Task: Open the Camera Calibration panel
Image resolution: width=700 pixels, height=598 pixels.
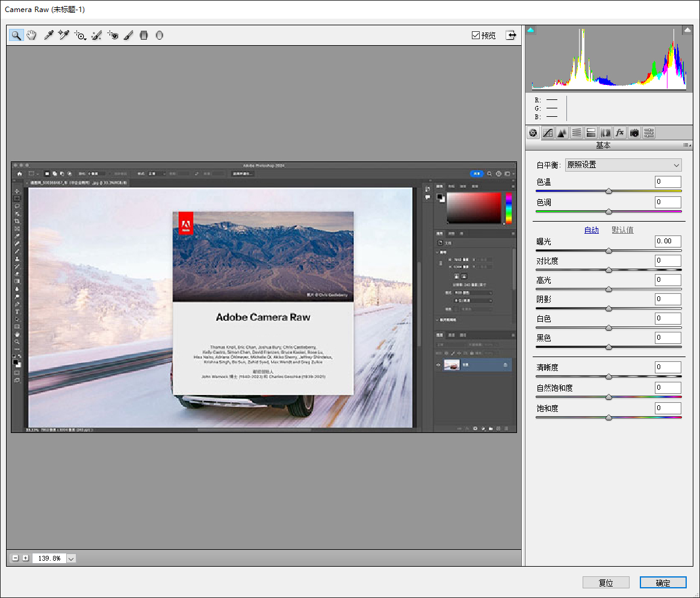Action: pos(634,132)
